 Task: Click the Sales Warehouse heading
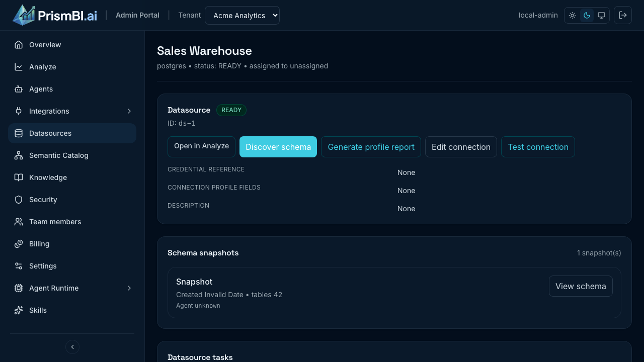pos(204,51)
